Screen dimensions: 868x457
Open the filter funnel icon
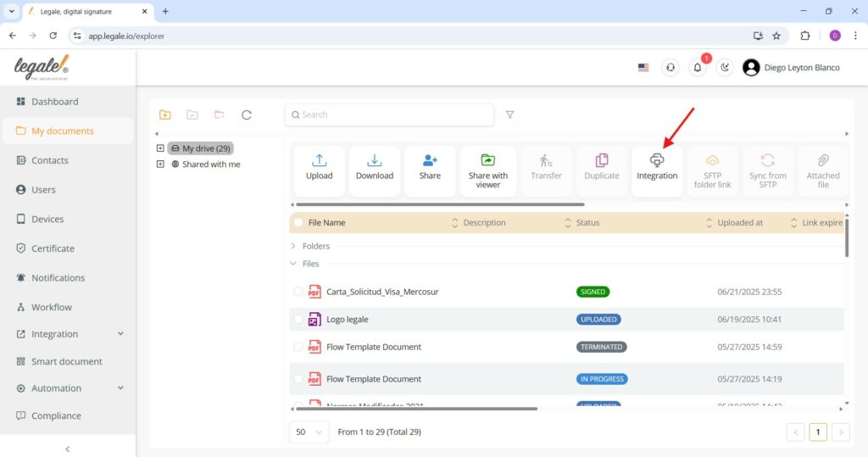pos(509,114)
